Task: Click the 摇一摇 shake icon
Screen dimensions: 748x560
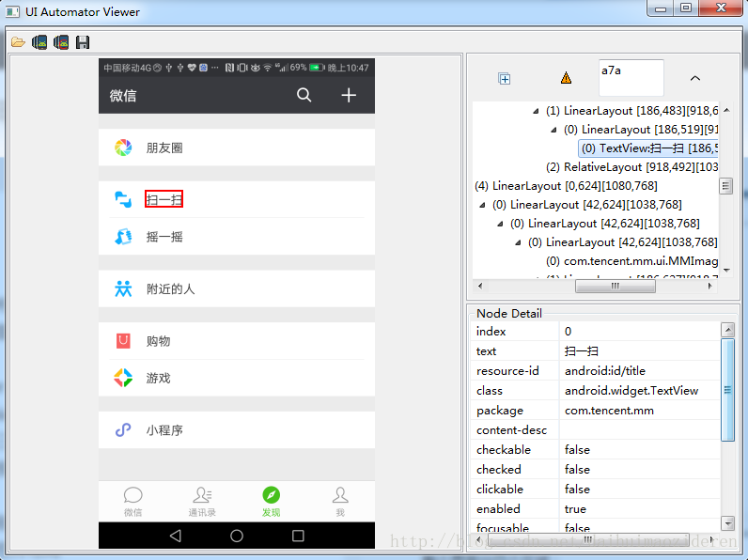Action: click(x=123, y=237)
